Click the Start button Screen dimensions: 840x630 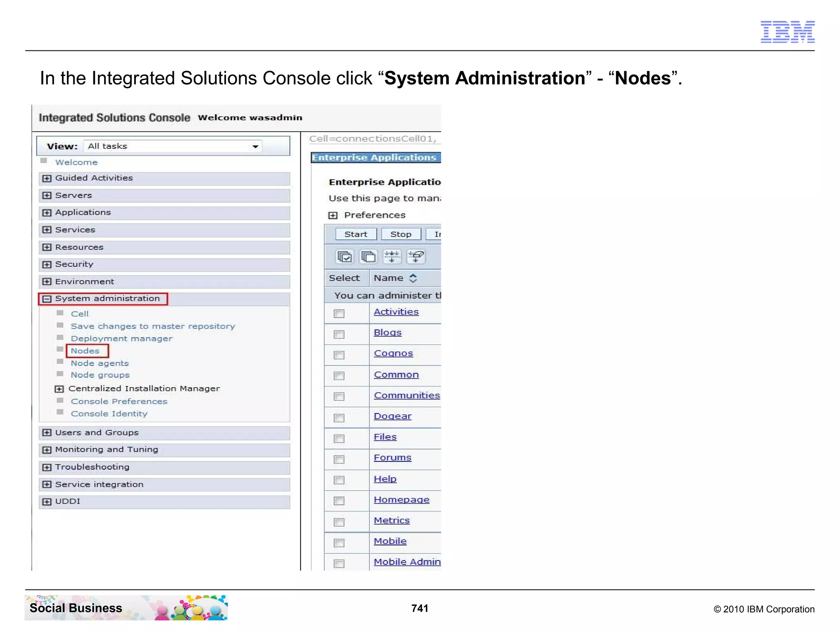click(356, 234)
